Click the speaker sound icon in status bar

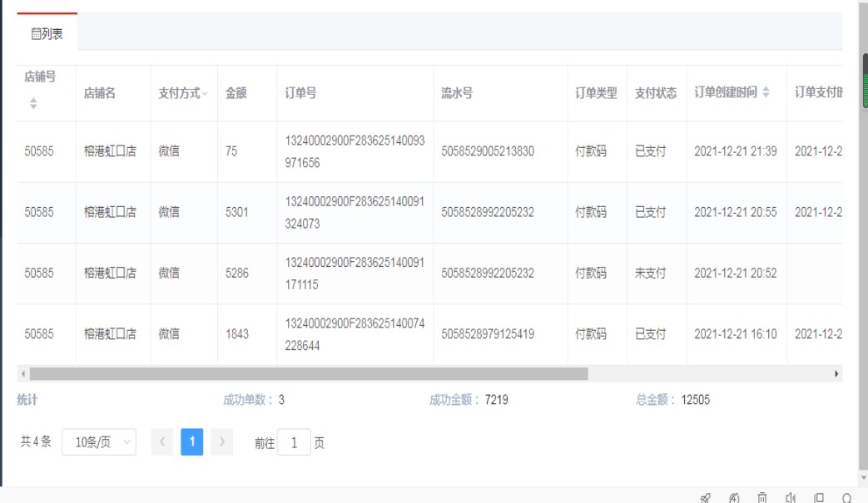click(790, 497)
